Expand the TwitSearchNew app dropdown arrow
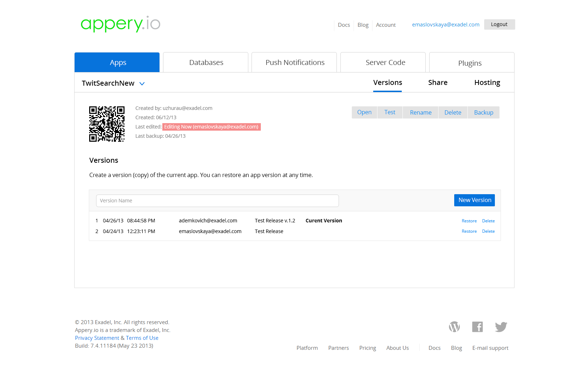588x373 pixels. (x=142, y=84)
